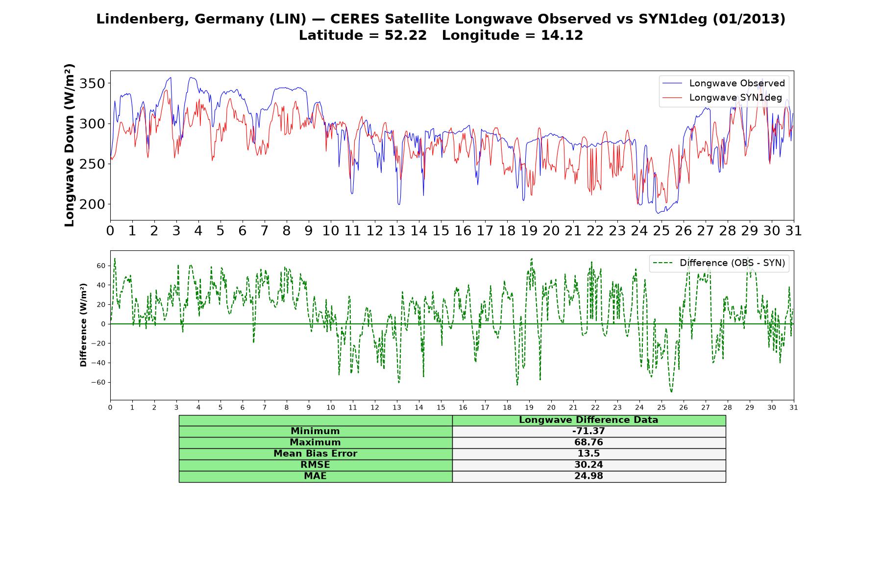Screen dimensions: 882x588
Task: Click the blue line swatch in legend
Action: click(672, 84)
